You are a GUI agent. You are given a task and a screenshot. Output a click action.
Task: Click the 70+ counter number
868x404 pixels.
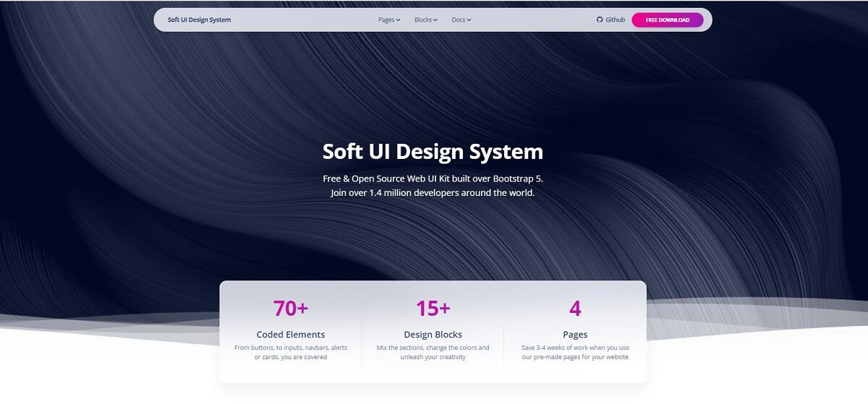click(x=291, y=309)
